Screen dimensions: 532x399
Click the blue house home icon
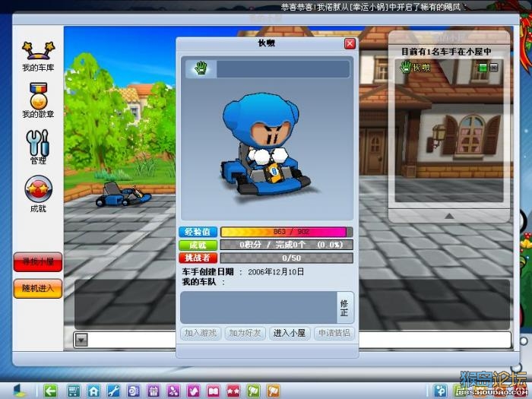pyautogui.click(x=93, y=391)
